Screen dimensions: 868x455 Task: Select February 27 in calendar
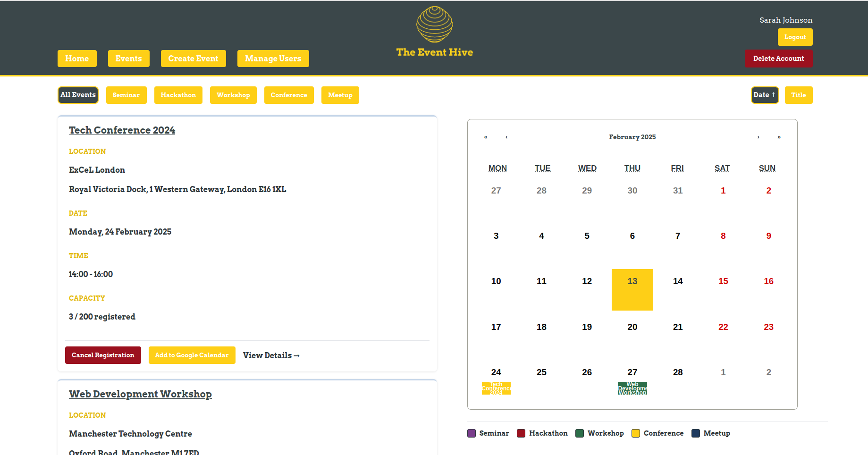point(632,372)
